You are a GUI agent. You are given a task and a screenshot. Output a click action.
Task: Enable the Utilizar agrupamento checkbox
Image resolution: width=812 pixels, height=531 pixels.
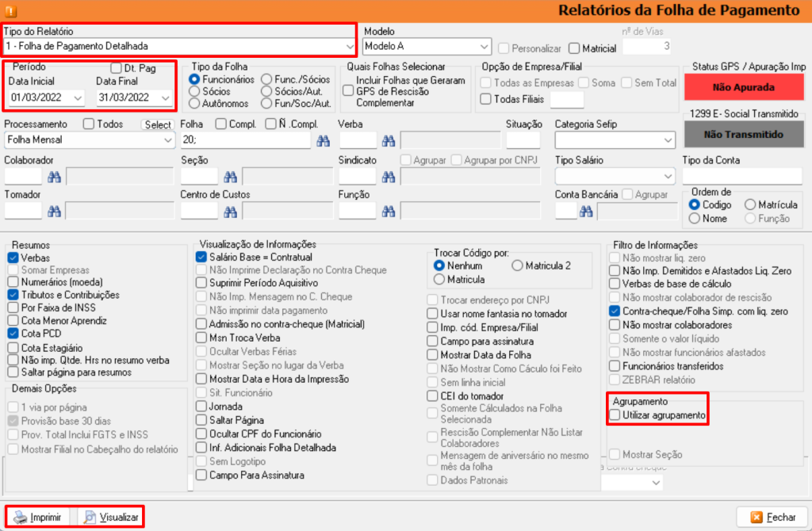click(x=615, y=415)
